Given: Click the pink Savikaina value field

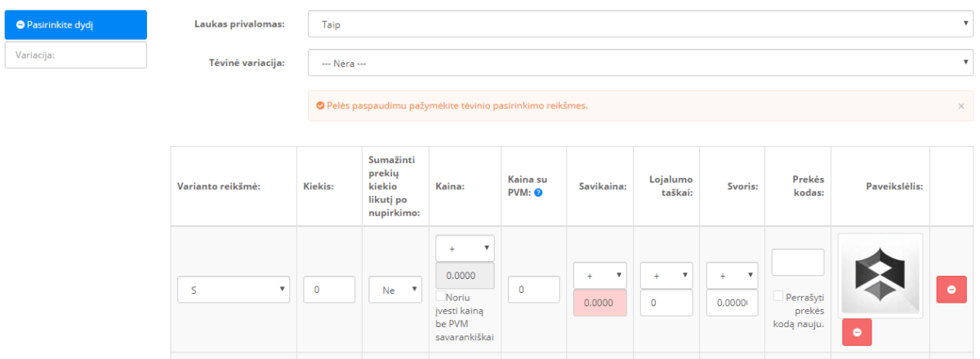Looking at the screenshot, I should click(x=599, y=303).
